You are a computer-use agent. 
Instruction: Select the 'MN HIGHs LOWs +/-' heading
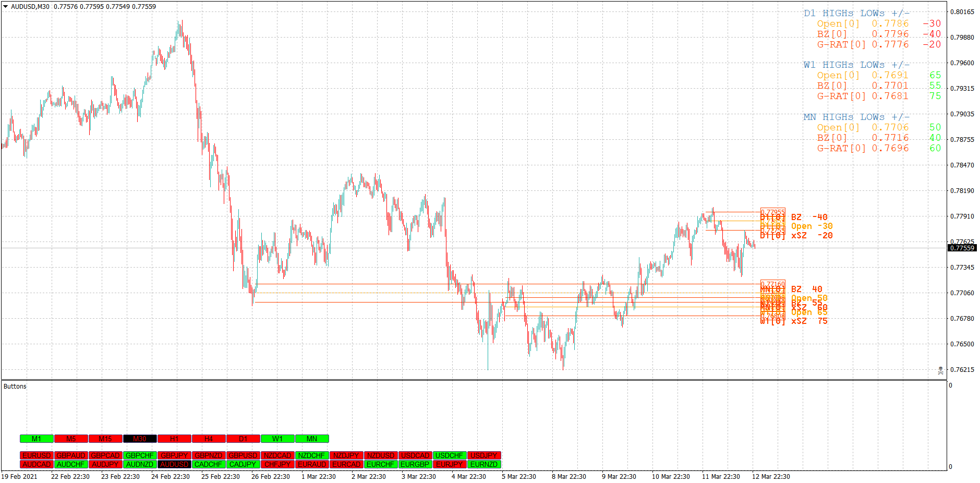click(856, 117)
